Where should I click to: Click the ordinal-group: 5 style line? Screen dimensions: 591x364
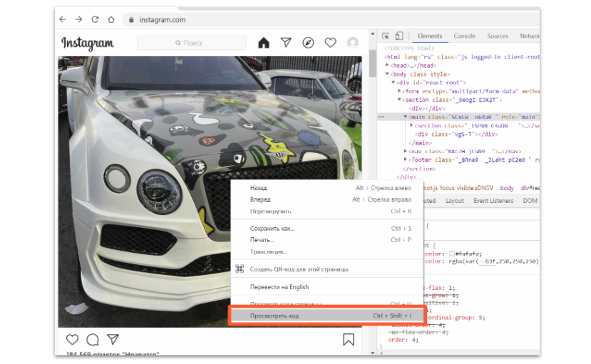point(456,318)
